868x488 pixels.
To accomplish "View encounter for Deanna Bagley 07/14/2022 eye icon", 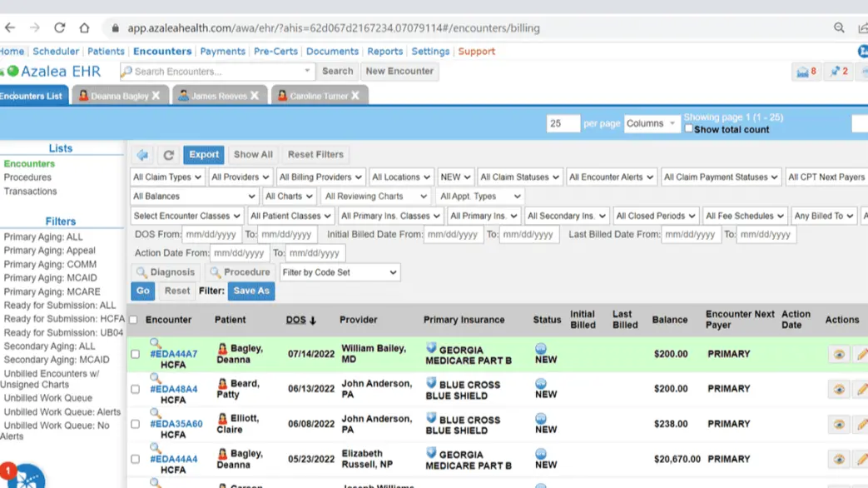I will tap(839, 355).
